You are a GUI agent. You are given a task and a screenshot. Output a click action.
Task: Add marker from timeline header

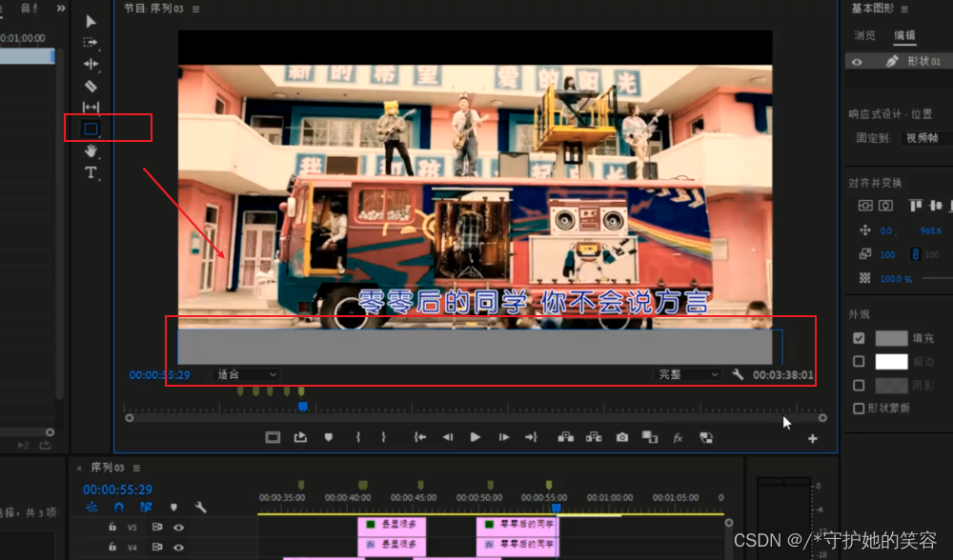point(173,508)
